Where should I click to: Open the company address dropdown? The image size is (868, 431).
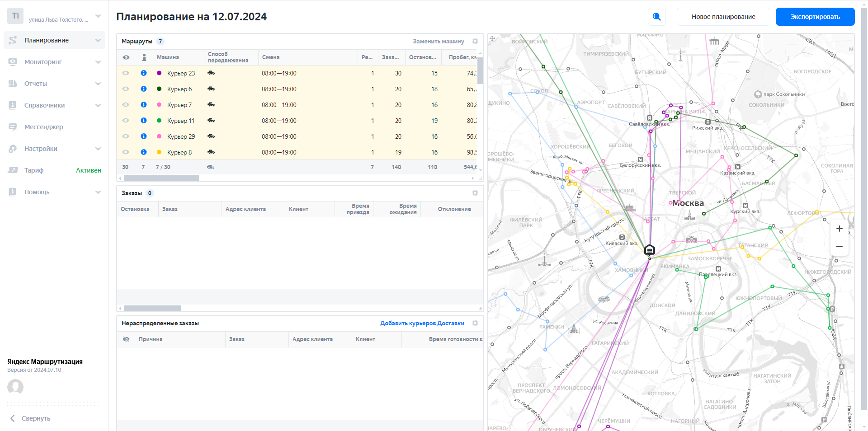click(x=98, y=16)
